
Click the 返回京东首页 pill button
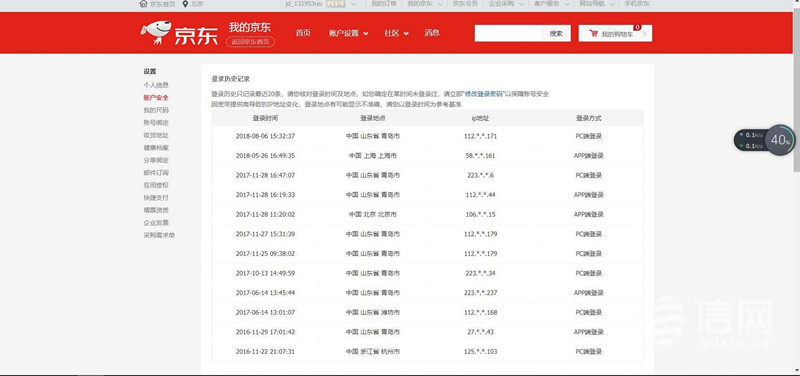click(251, 42)
